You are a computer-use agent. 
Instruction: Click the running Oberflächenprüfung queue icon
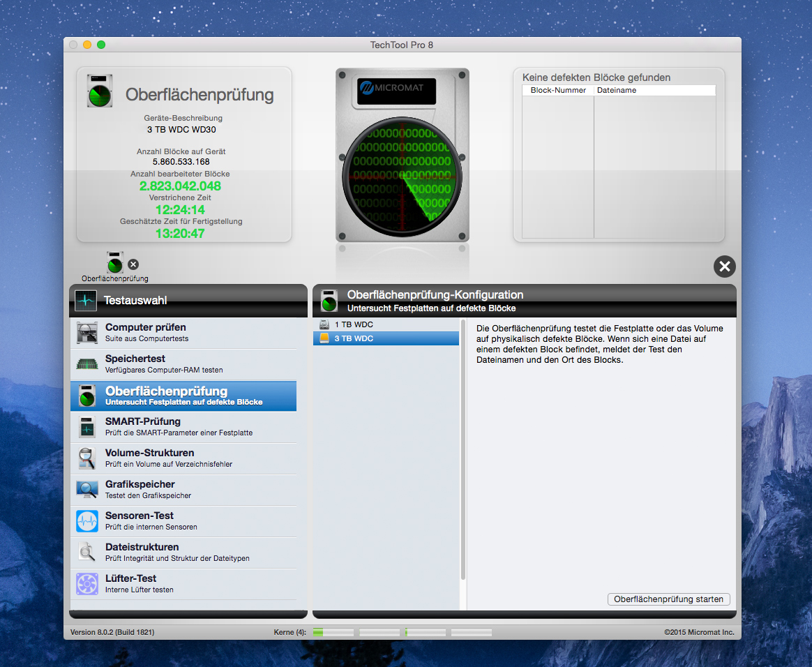point(115,262)
